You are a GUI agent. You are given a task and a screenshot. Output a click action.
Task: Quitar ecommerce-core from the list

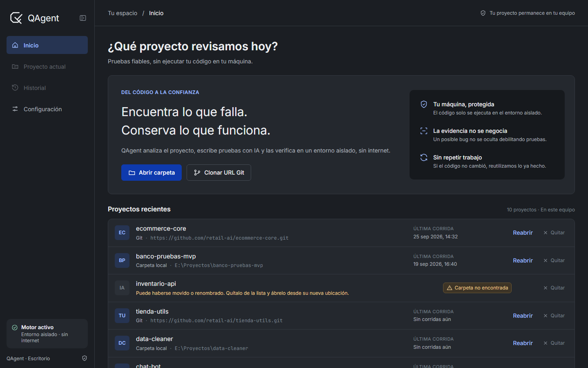tap(554, 233)
